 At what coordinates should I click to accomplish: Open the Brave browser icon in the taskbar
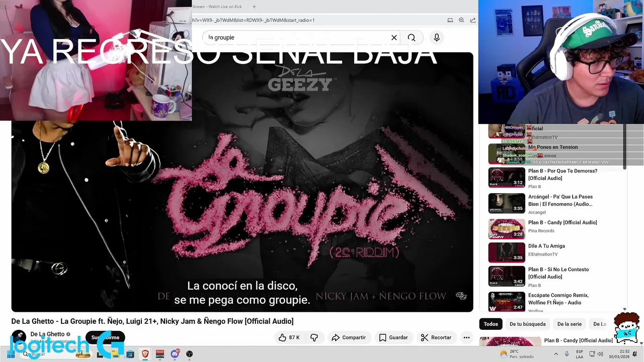(145, 354)
